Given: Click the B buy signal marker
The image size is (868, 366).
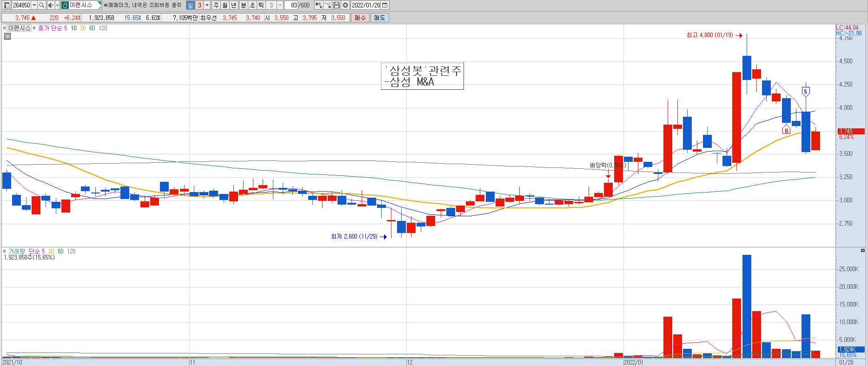Looking at the screenshot, I should coord(786,130).
